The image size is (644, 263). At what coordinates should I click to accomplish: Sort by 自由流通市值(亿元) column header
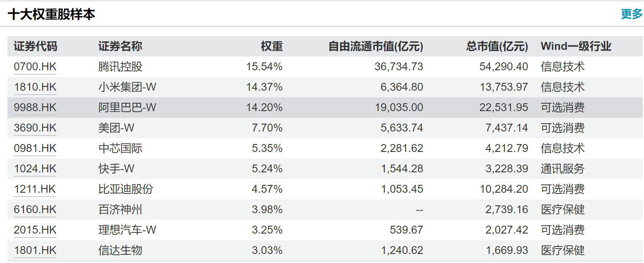coord(376,46)
